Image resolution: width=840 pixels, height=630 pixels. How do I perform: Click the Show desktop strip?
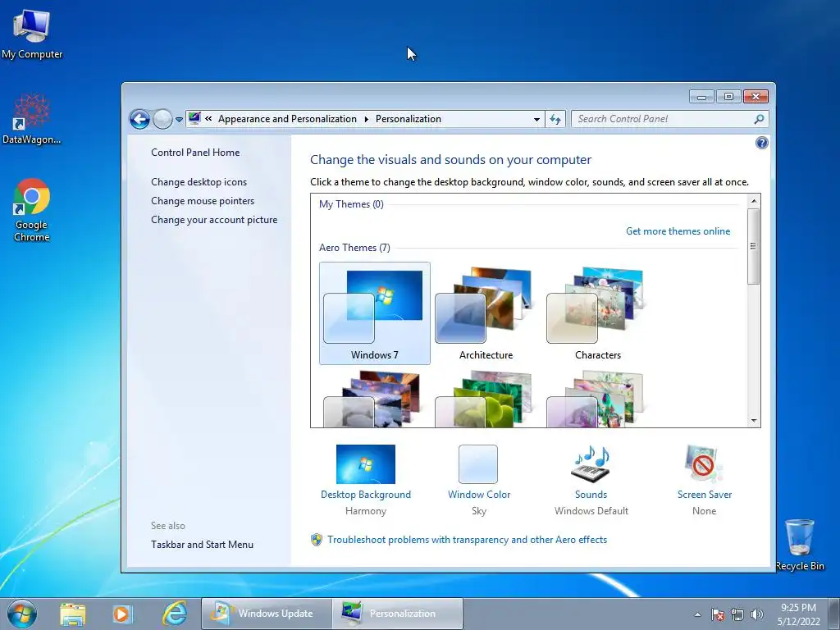(x=834, y=614)
